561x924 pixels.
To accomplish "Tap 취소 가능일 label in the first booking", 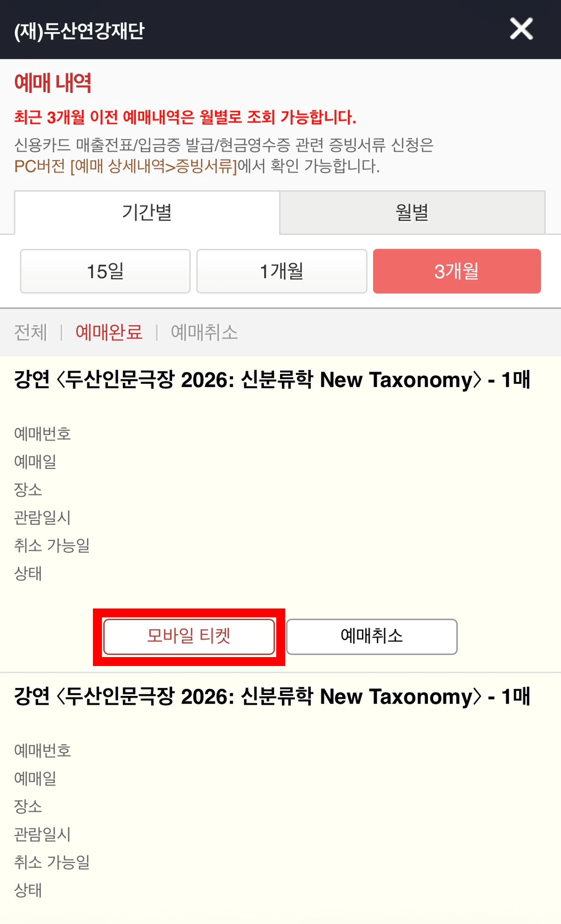I will point(52,545).
